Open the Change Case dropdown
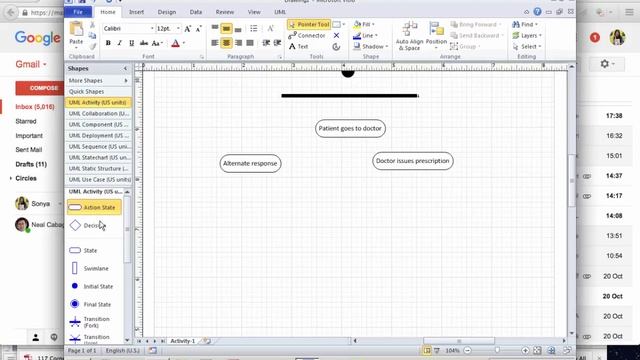Image resolution: width=640 pixels, height=360 pixels. 157,43
